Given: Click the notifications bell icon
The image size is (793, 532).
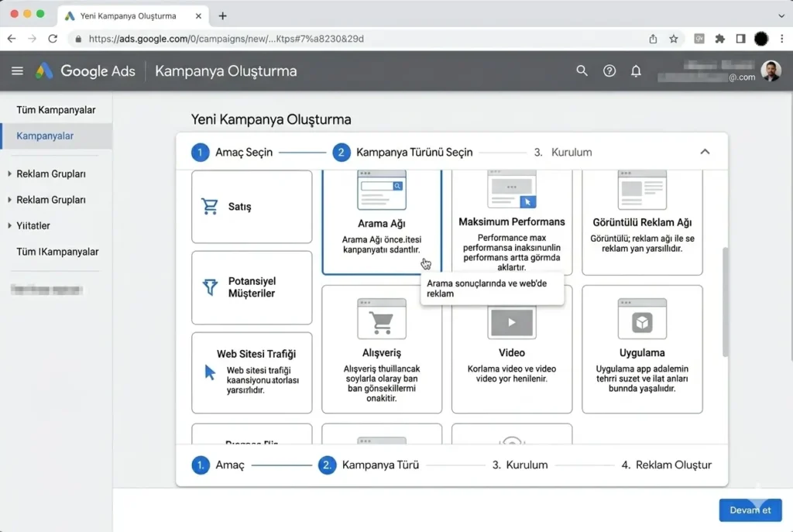Looking at the screenshot, I should point(636,70).
